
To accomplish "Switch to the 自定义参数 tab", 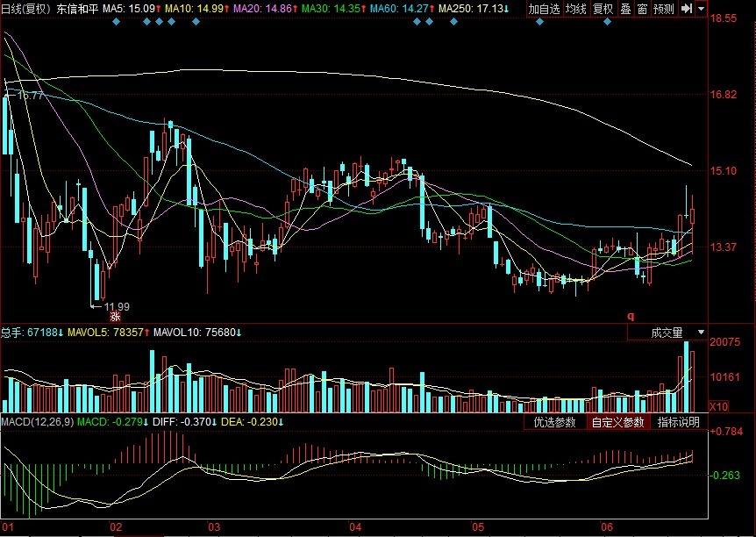I will tap(617, 422).
